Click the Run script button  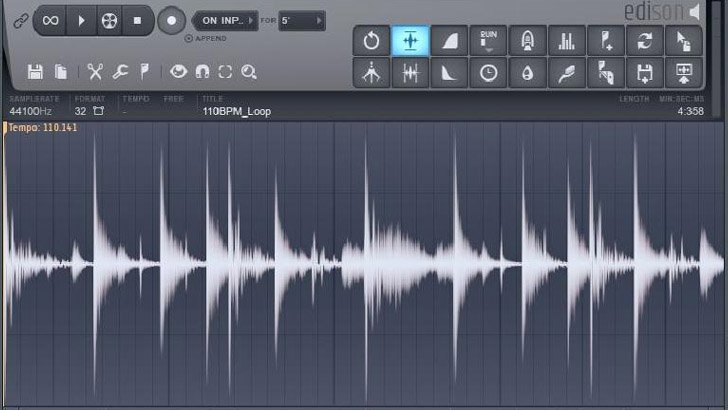pos(489,41)
